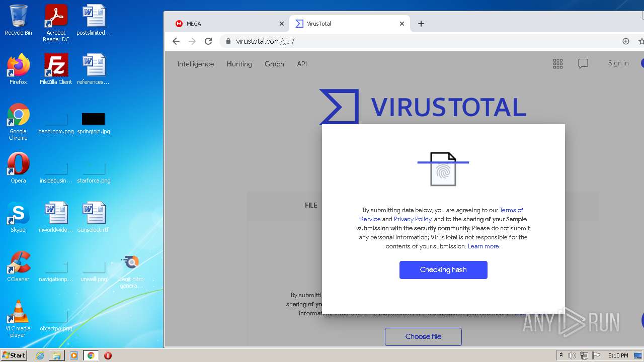
Task: Focus the Chrome address bar URL
Action: click(x=265, y=41)
